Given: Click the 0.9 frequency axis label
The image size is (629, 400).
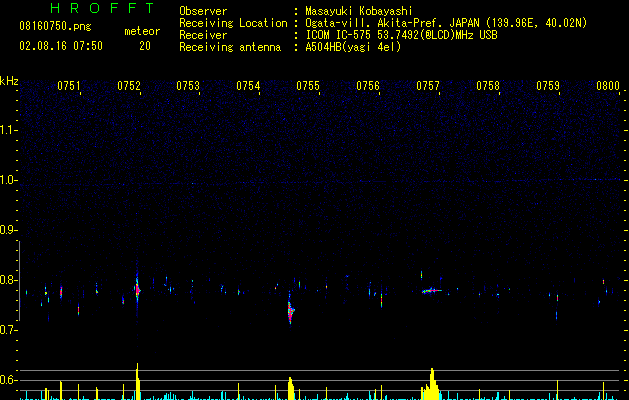Looking at the screenshot, I should tap(8, 230).
